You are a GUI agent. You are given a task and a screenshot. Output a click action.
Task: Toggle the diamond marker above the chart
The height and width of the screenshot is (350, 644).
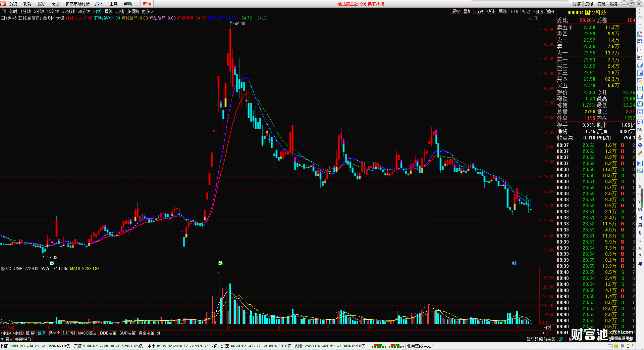tap(530, 18)
